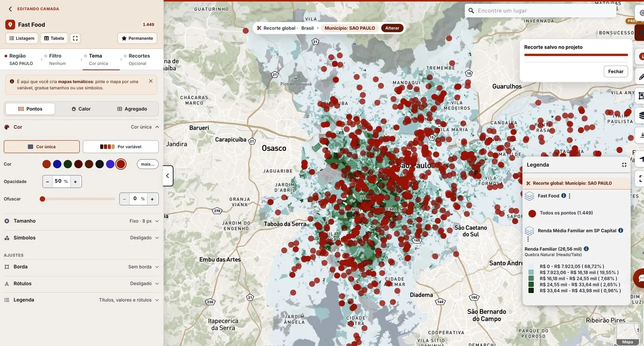Expand the Rótulos settings

(81, 284)
